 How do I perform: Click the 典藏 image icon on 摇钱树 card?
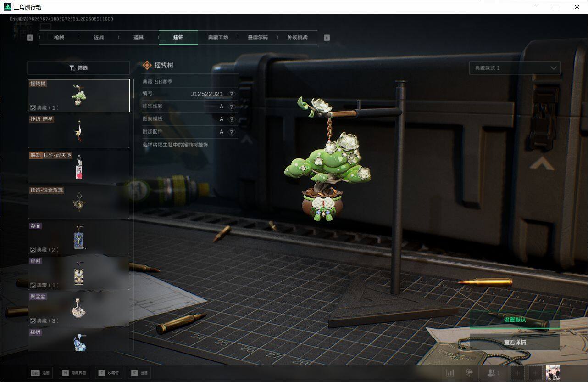point(33,108)
